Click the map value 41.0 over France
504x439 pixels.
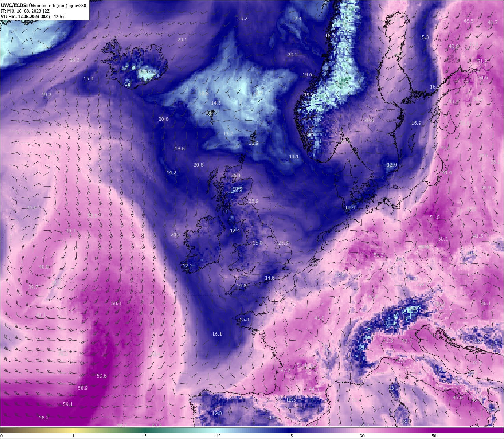point(319,318)
